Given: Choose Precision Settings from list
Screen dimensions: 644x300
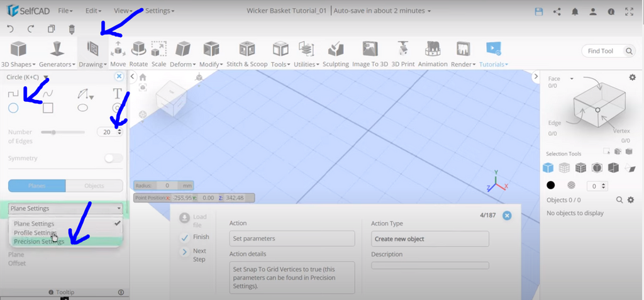Looking at the screenshot, I should coord(65,242).
